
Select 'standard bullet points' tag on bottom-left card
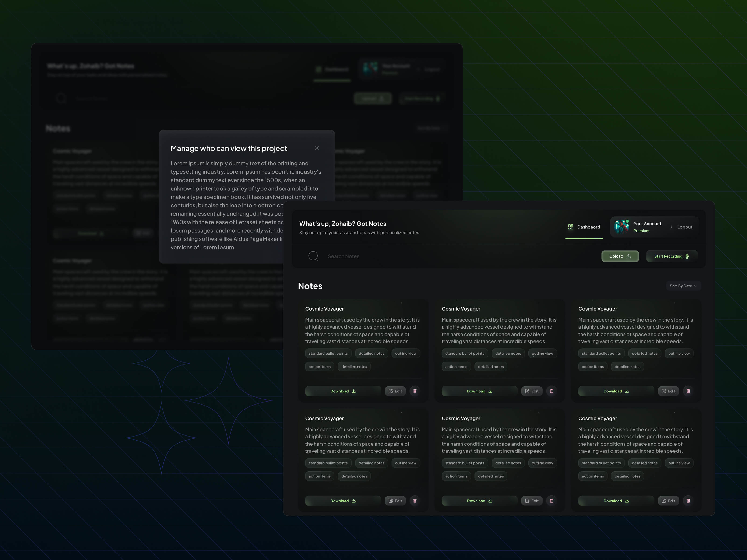tap(328, 463)
